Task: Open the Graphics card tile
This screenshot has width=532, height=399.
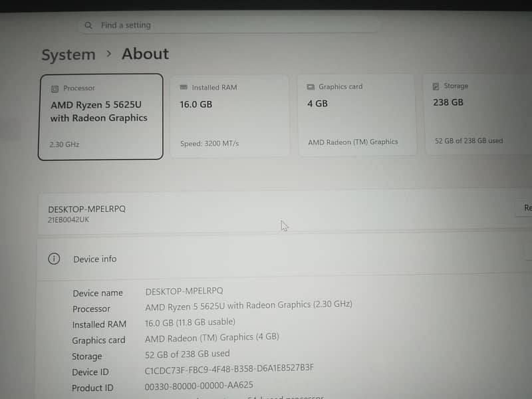Action: tap(357, 115)
